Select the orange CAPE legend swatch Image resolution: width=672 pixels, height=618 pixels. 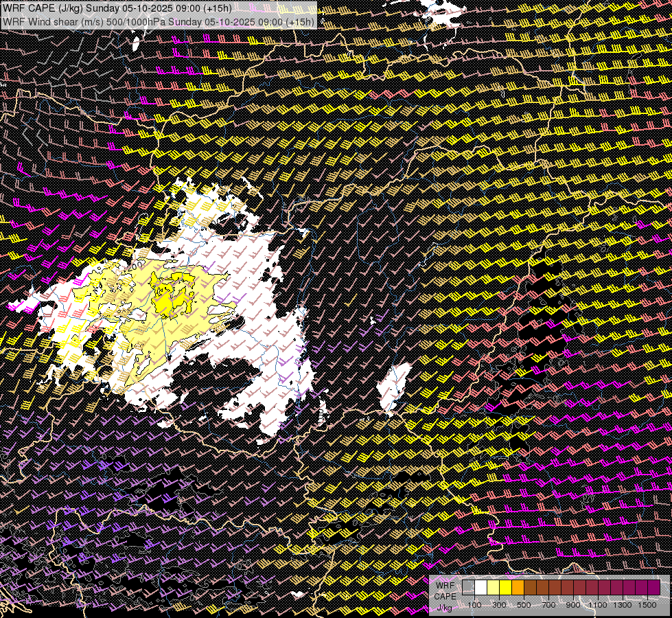tap(518, 588)
